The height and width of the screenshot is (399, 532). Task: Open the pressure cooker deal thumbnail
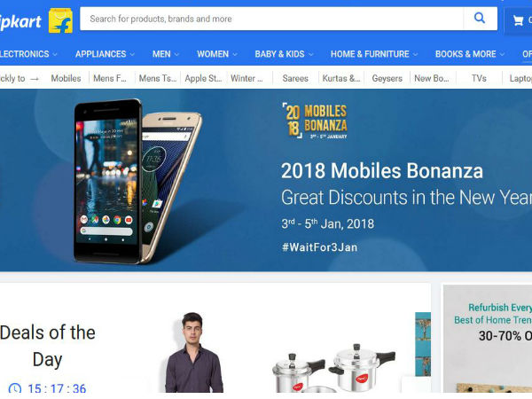click(x=333, y=369)
